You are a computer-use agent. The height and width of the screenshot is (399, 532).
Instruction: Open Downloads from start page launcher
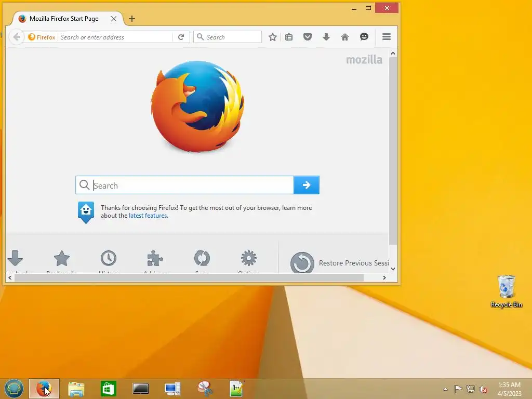pyautogui.click(x=15, y=259)
